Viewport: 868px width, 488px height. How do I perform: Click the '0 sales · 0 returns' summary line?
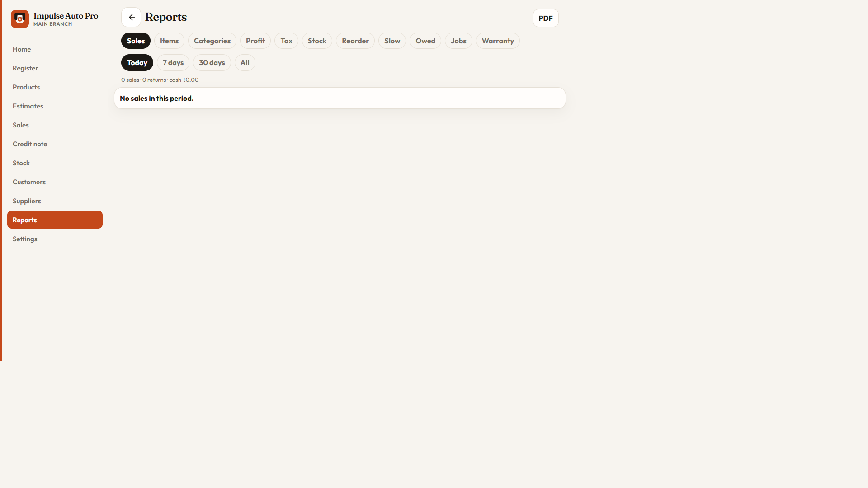(160, 80)
